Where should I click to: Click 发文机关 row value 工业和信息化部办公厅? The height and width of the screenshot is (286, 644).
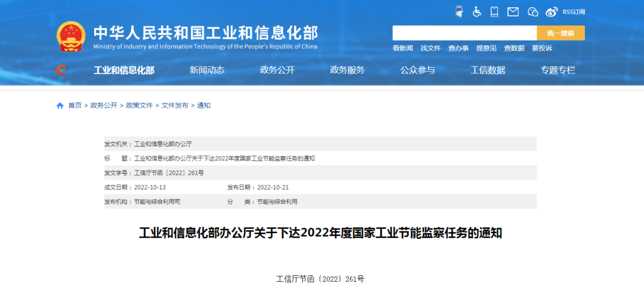click(x=163, y=144)
